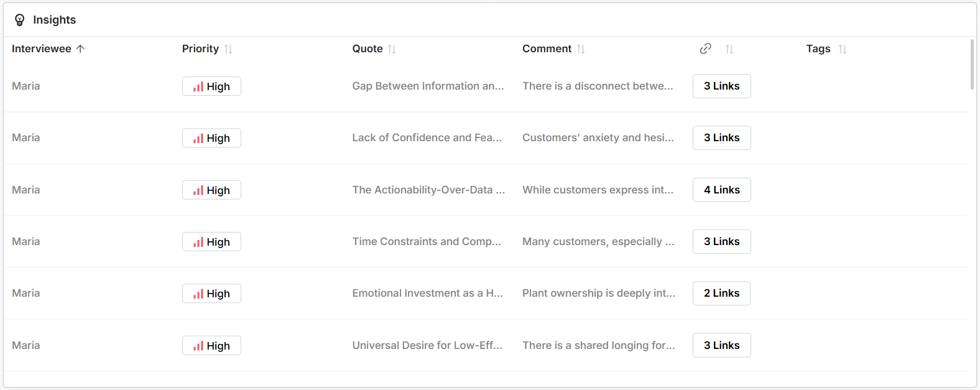Change priority on Universal Desire row
Screen dimensions: 980x390
pyautogui.click(x=211, y=346)
